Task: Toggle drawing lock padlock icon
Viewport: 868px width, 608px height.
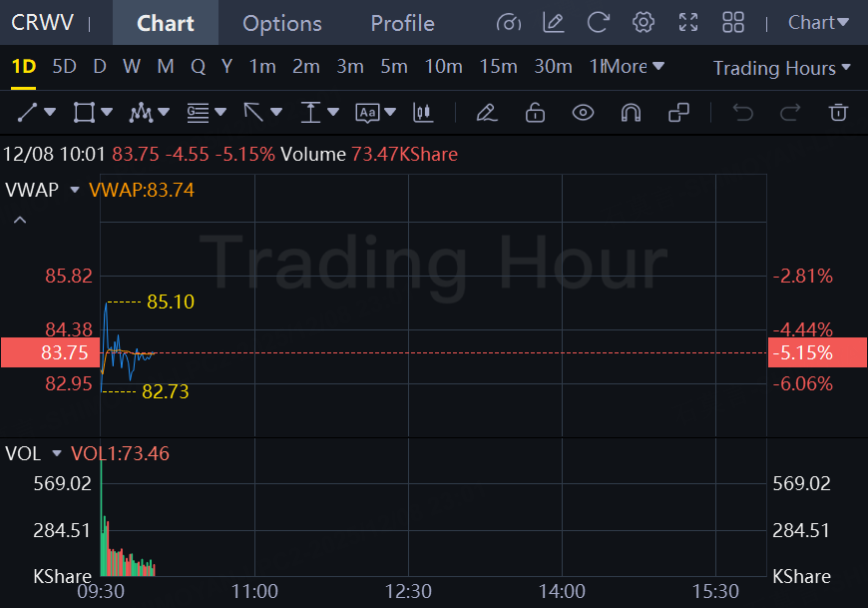Action: pyautogui.click(x=535, y=113)
